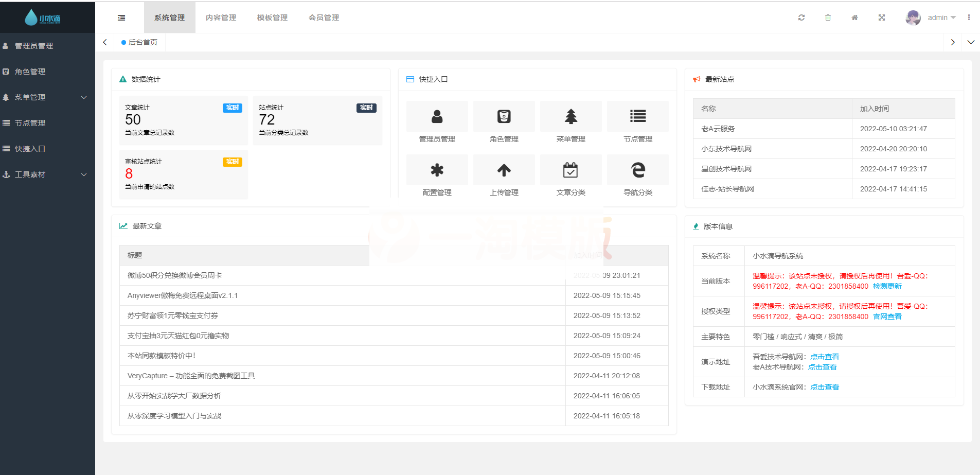This screenshot has height=475, width=980.
Task: Enter fullscreen using the expand icon
Action: (x=882, y=17)
